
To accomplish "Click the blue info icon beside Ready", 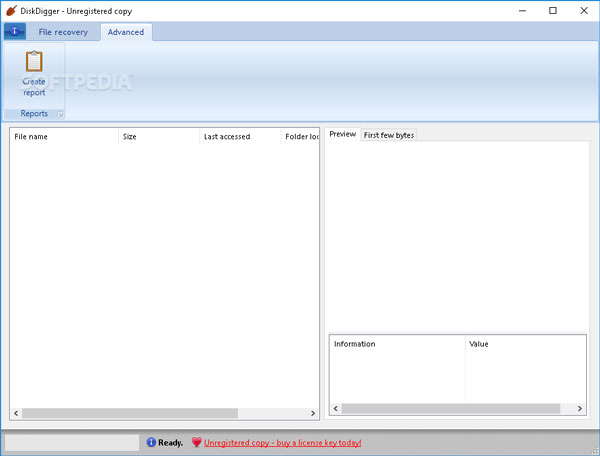I will coord(151,442).
